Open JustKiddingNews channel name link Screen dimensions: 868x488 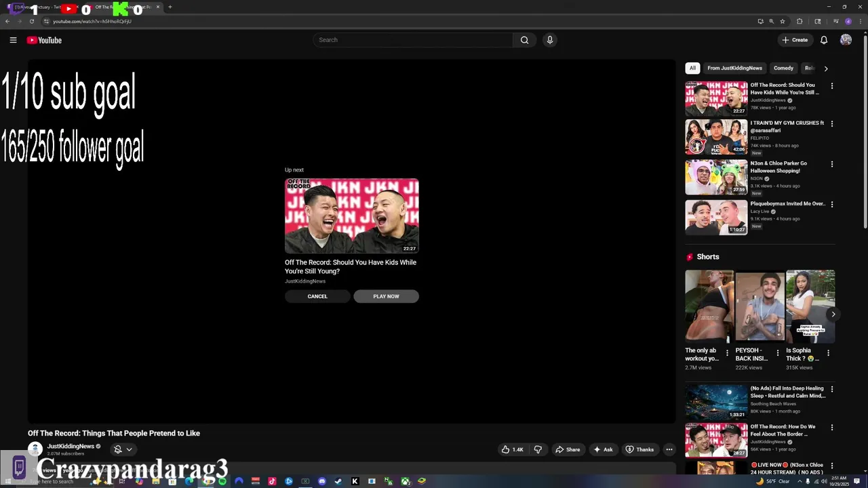coord(71,446)
